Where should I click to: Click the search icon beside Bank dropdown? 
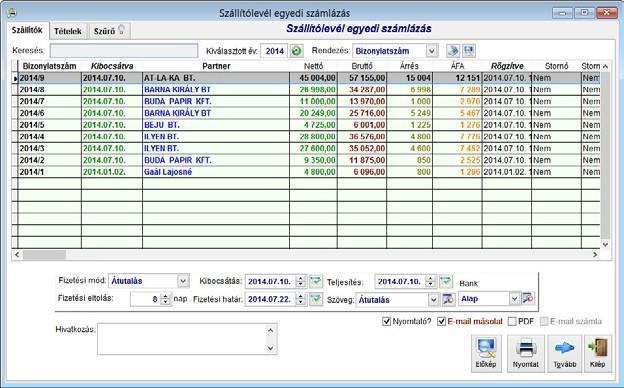tap(528, 298)
